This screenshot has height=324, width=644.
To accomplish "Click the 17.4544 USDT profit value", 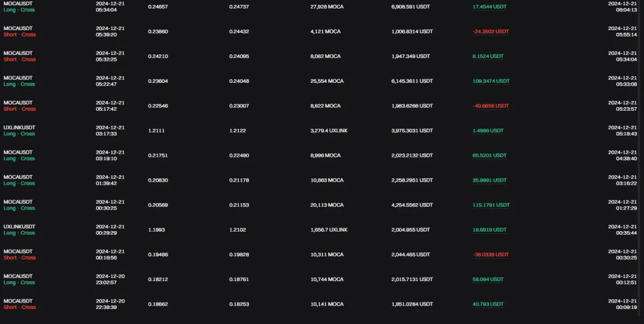I will 489,7.
